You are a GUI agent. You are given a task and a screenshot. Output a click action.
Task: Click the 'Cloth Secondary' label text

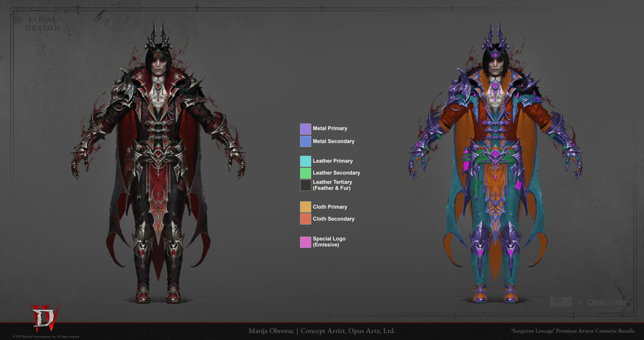pyautogui.click(x=333, y=219)
